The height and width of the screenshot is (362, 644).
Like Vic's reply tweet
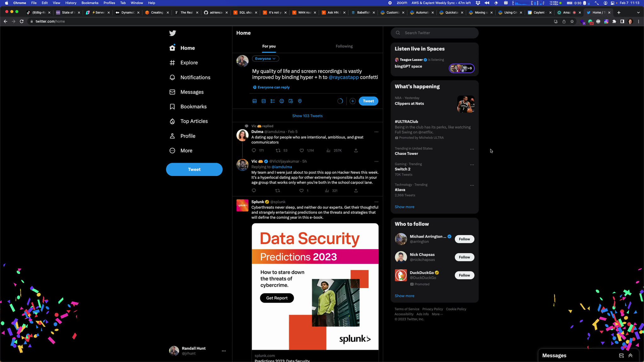pyautogui.click(x=302, y=191)
